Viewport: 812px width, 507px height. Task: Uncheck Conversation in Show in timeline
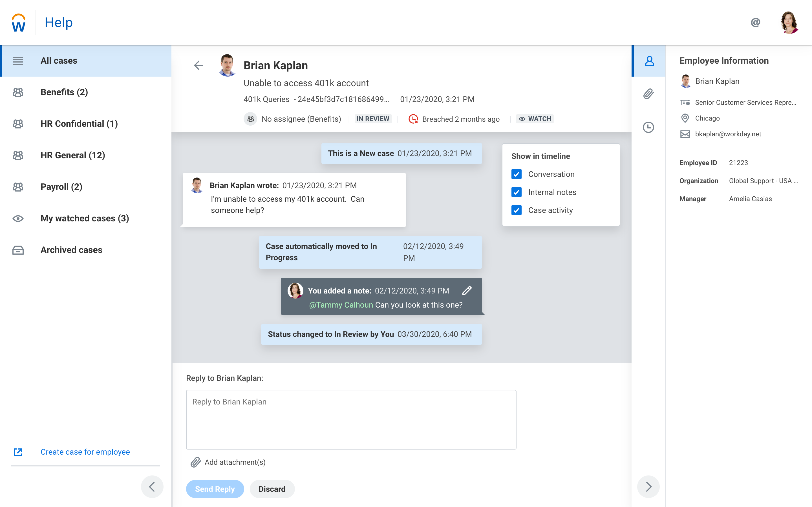point(517,174)
